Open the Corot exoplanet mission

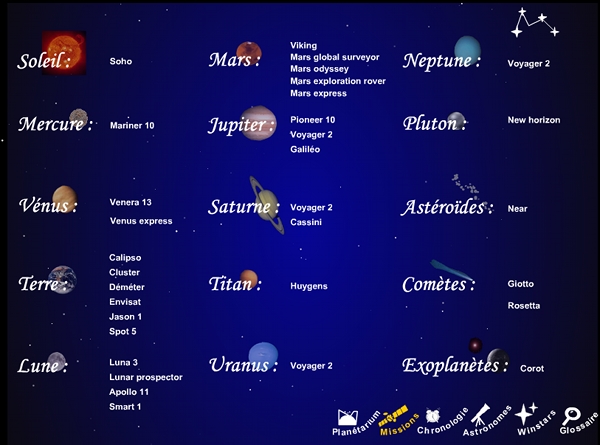[532, 369]
